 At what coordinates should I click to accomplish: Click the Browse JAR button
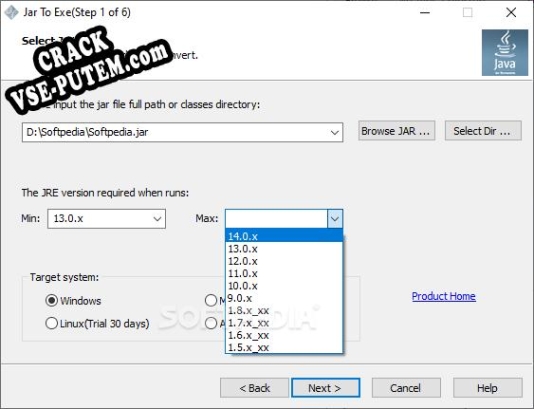(x=396, y=131)
